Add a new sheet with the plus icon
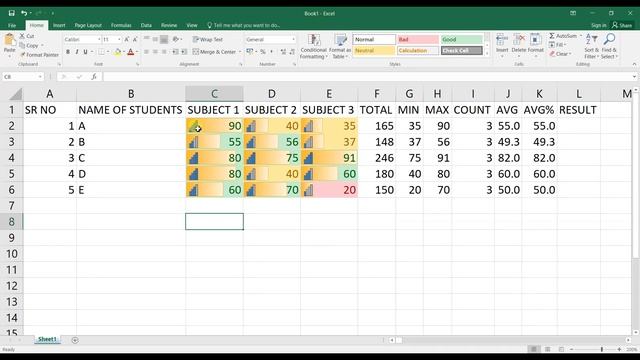Screen dimensions: 640x360 (x=75, y=340)
